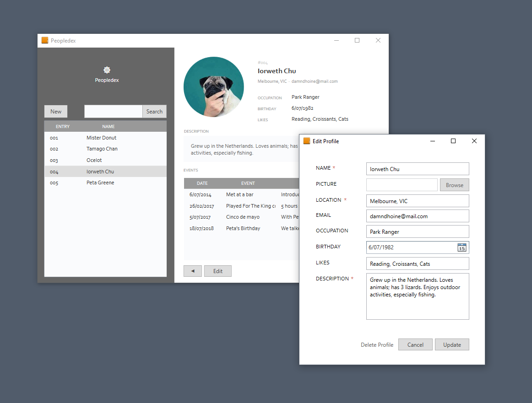Cancel the profile edit
This screenshot has height=403, width=532.
415,345
